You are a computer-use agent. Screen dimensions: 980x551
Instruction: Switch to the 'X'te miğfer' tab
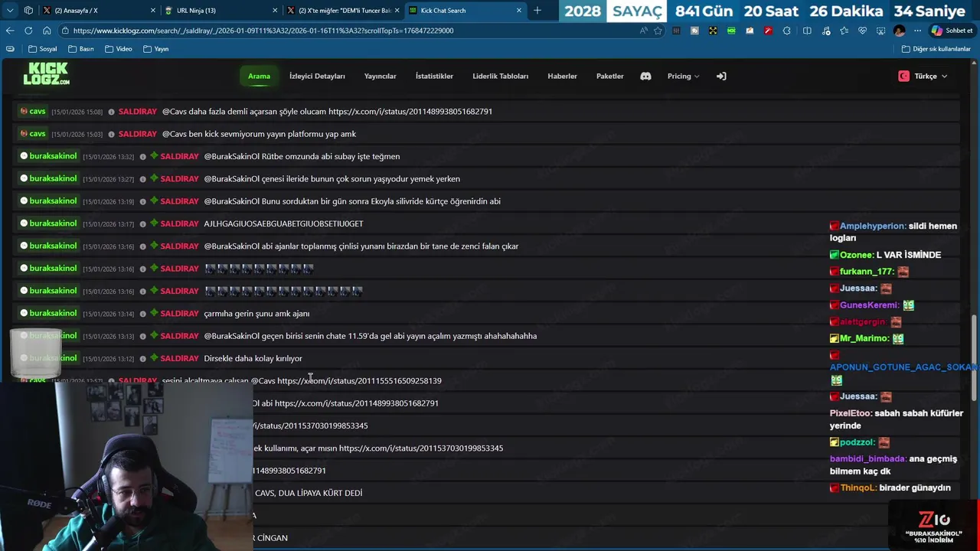coord(342,11)
